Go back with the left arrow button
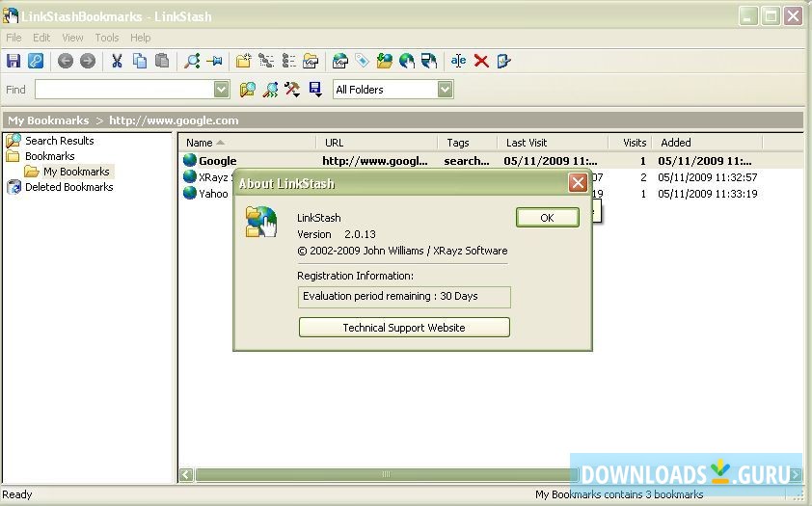 coord(66,61)
